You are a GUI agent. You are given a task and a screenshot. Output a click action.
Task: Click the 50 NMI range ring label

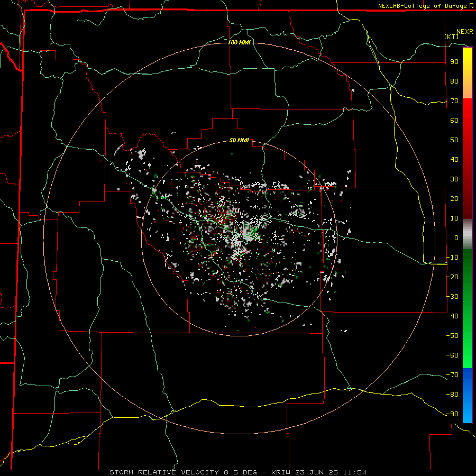coord(239,140)
